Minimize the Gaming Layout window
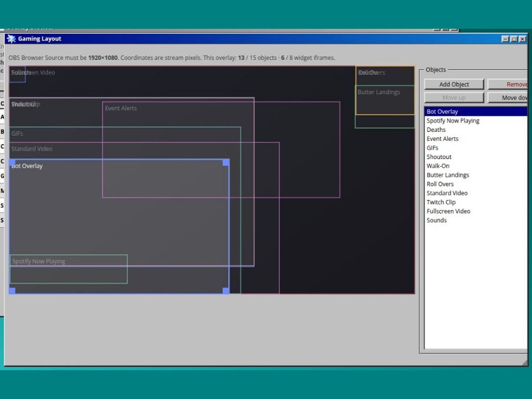The height and width of the screenshot is (399, 532). pos(505,39)
